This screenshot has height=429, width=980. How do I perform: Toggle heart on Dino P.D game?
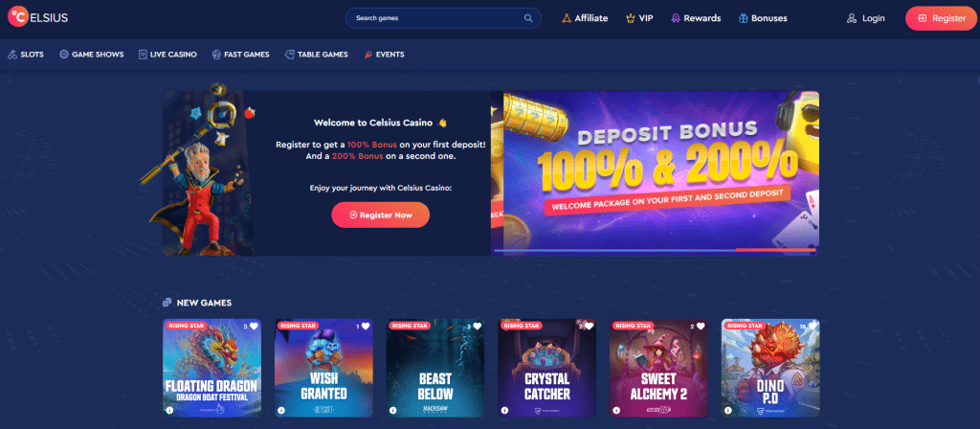click(x=812, y=326)
